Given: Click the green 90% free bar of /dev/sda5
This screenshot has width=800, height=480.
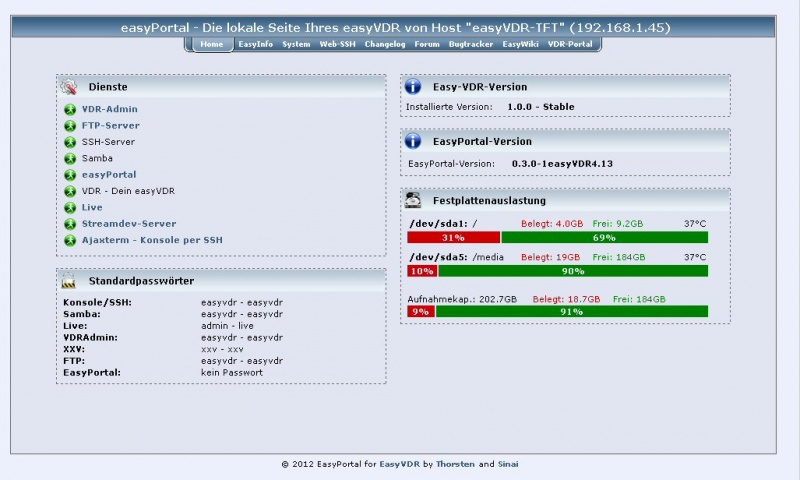Looking at the screenshot, I should tap(572, 271).
